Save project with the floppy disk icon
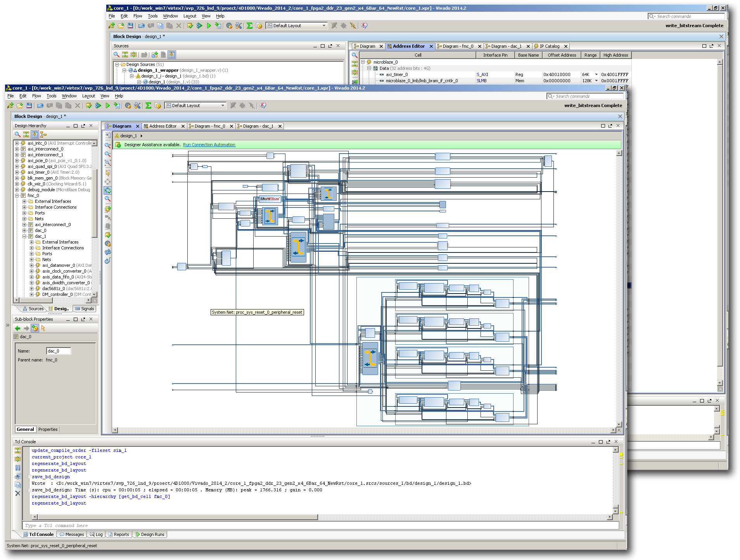The image size is (740, 560). tap(29, 105)
